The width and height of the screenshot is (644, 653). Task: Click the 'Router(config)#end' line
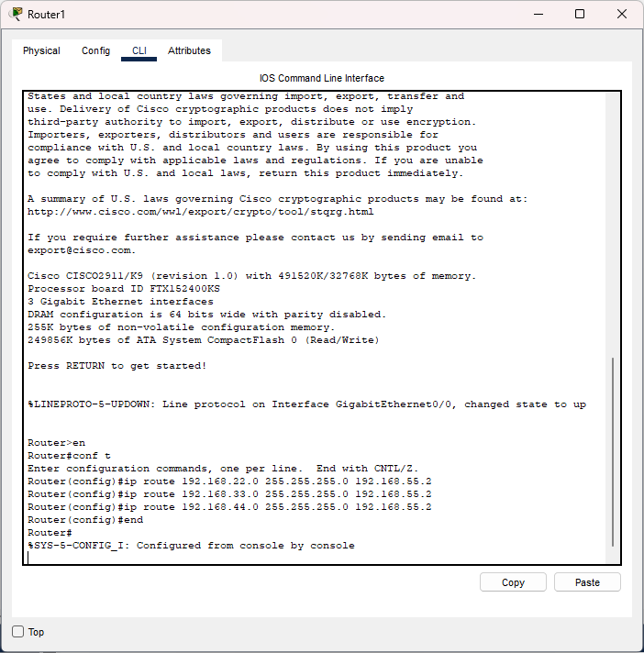coord(85,520)
